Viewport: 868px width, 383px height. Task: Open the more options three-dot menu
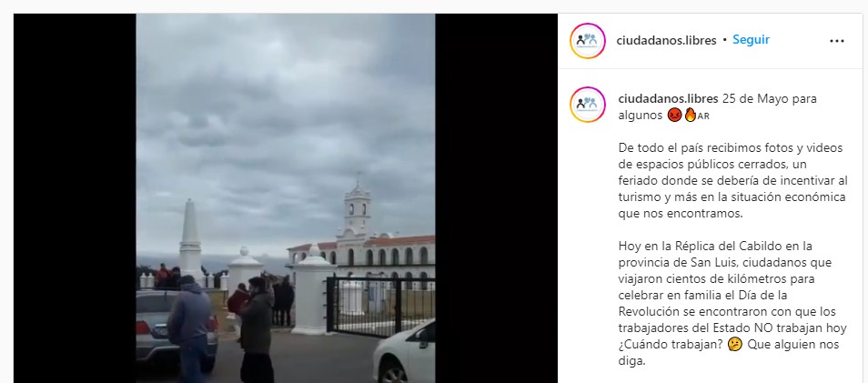(x=836, y=41)
